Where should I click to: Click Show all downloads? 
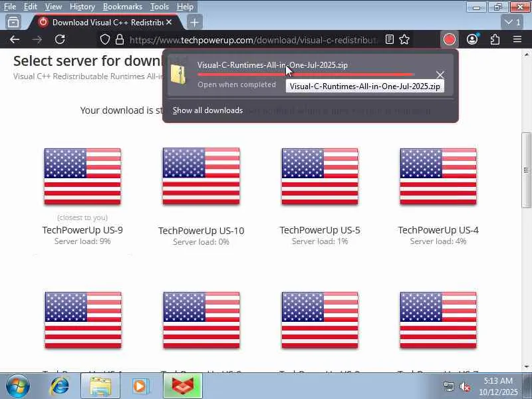pos(207,110)
